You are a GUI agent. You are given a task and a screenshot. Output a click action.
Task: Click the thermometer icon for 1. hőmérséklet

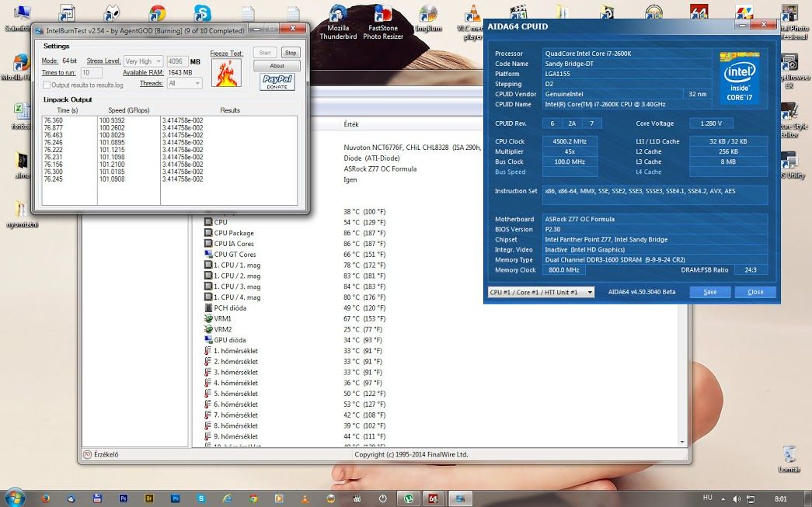(x=208, y=351)
